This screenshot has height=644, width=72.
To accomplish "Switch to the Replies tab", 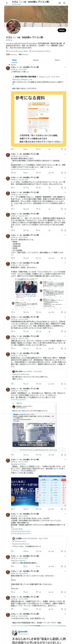I will (36, 60).
